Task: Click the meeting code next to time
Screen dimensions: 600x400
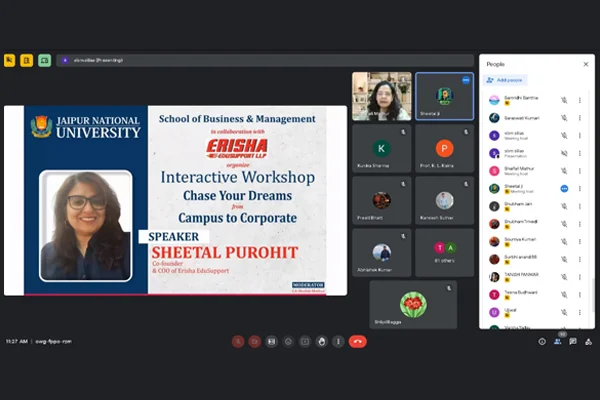Action: [54, 341]
